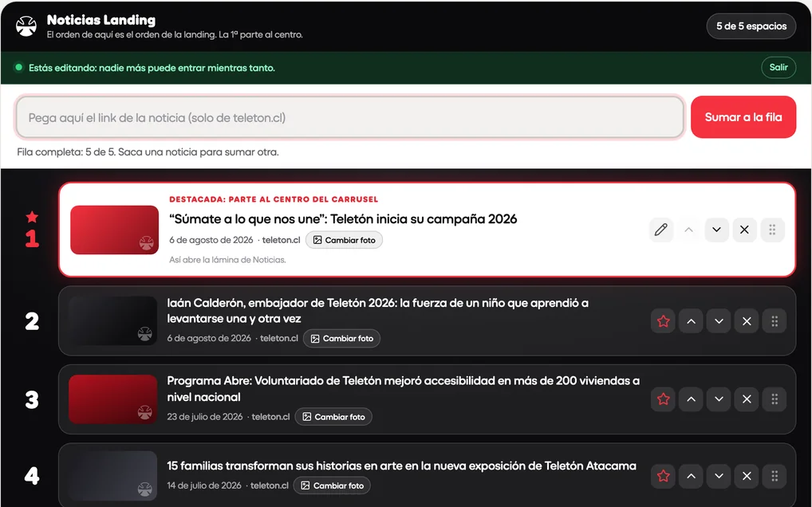Move Programa Abre news down

point(719,399)
